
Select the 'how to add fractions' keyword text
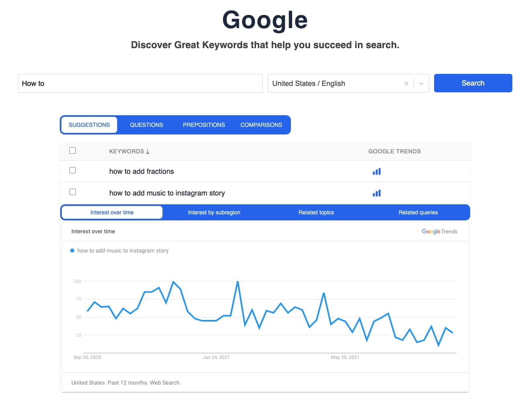142,171
